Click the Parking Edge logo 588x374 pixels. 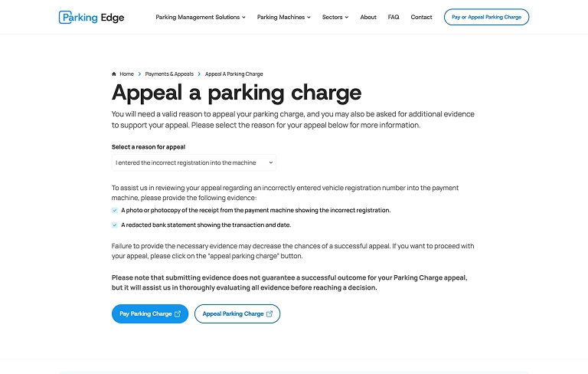pyautogui.click(x=91, y=17)
